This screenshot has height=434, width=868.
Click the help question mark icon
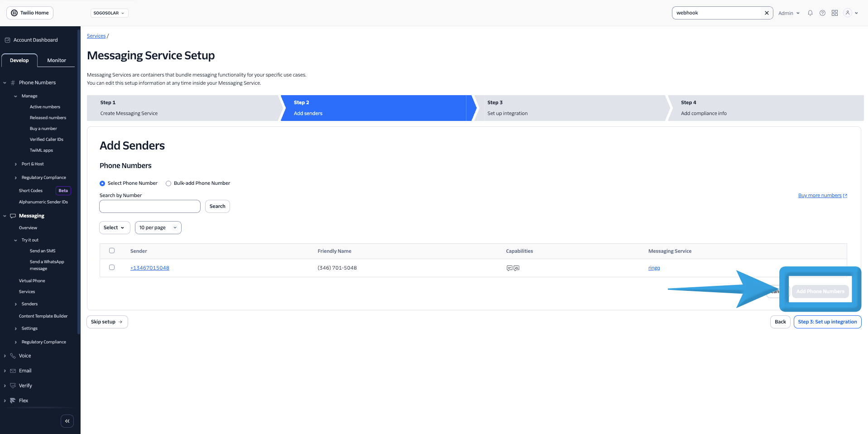tap(822, 13)
